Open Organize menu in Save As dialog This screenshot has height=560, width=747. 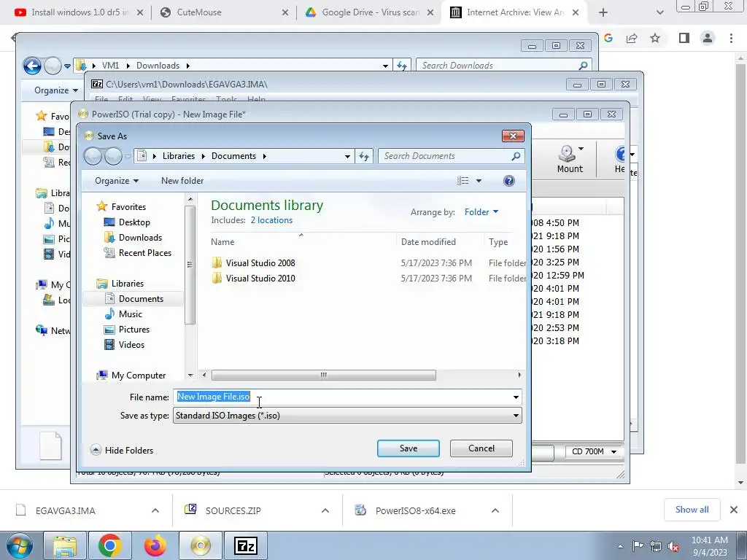pos(116,181)
